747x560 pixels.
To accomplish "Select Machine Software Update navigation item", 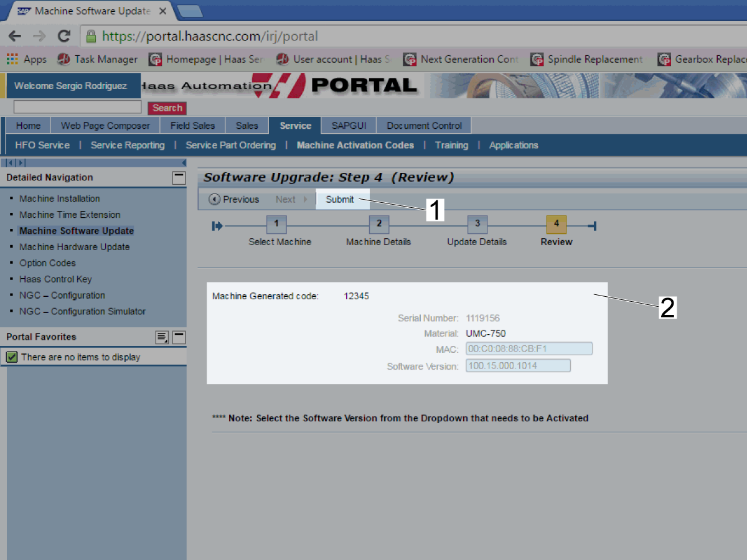I will coord(77,231).
